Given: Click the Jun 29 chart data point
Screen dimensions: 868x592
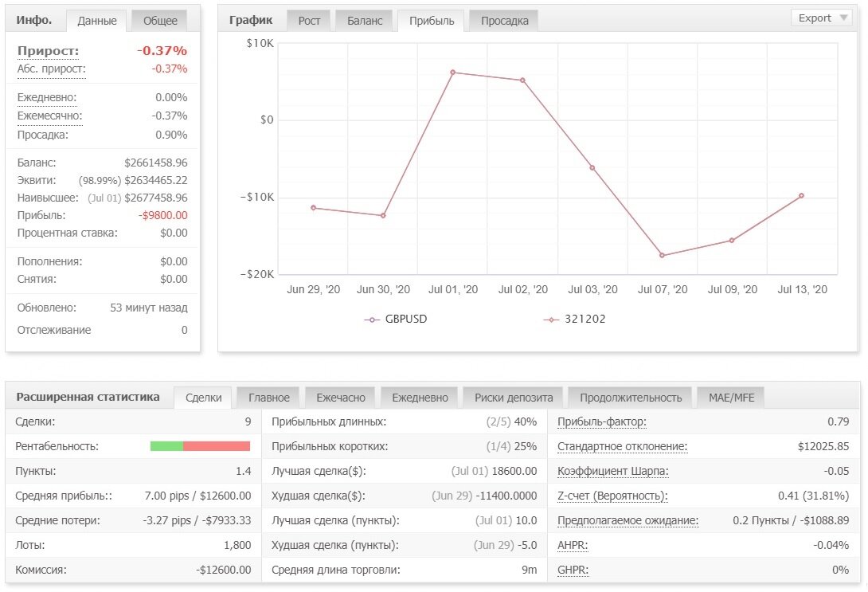Looking at the screenshot, I should [313, 208].
